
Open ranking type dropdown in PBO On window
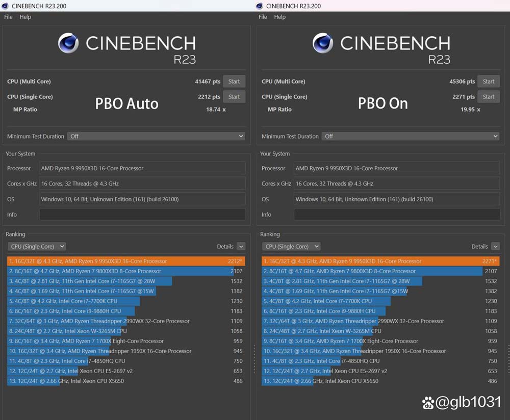[291, 246]
